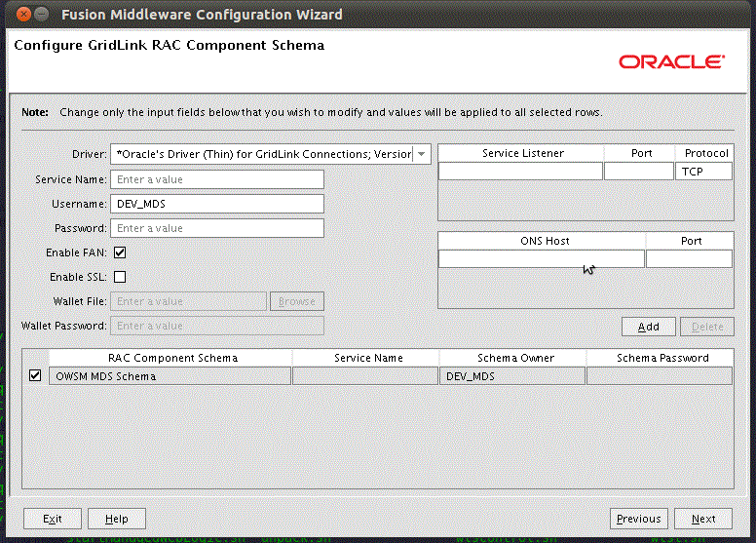
Task: Click the Add button
Action: pos(649,327)
